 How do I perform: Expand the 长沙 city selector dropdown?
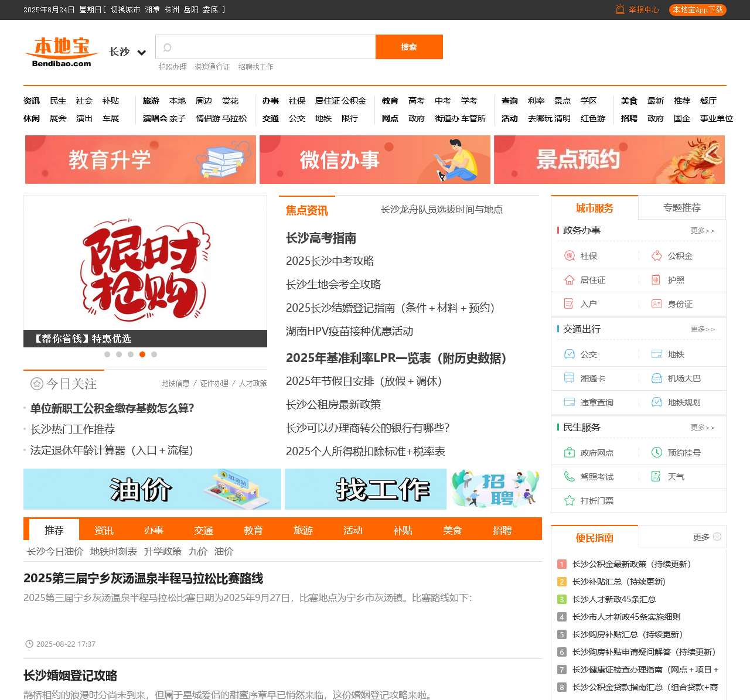[x=127, y=52]
